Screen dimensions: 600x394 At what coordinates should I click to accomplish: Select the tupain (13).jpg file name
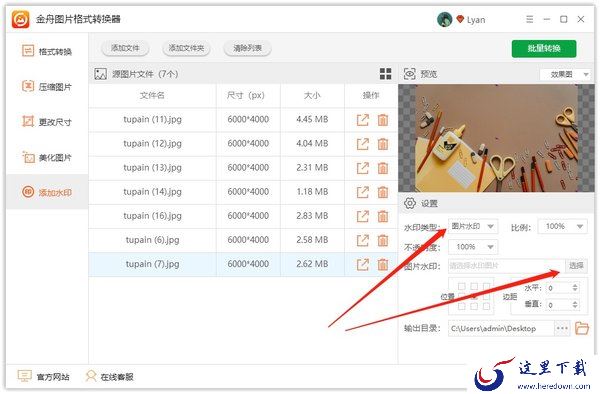coord(152,168)
